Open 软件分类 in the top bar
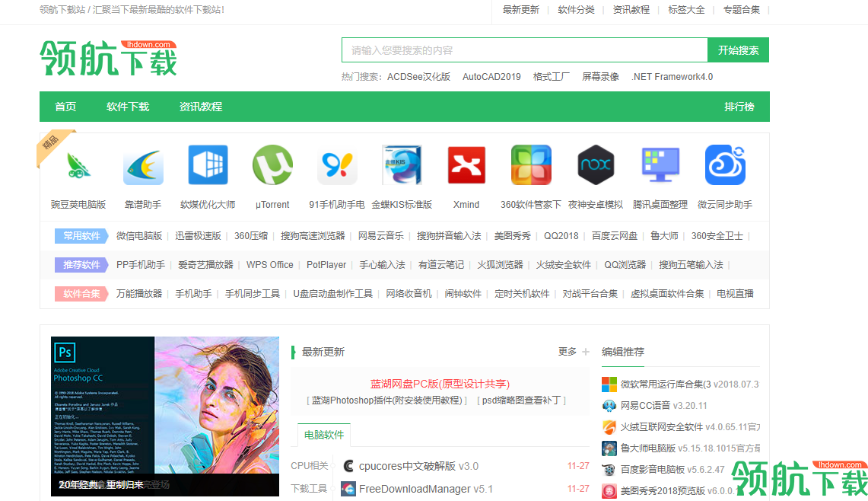Image resolution: width=868 pixels, height=501 pixels. click(577, 9)
